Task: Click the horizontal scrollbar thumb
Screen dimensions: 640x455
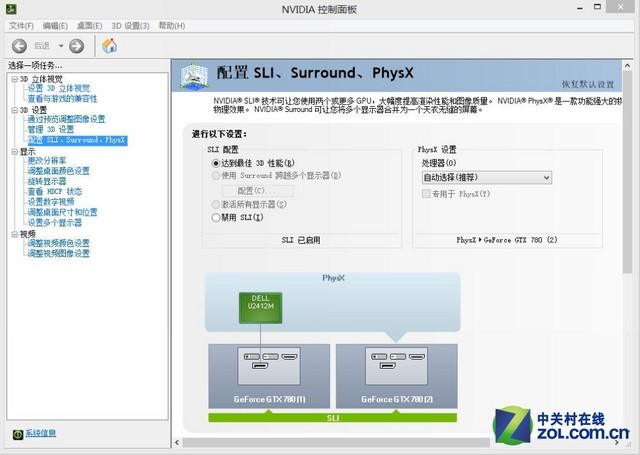Action: (x=336, y=442)
